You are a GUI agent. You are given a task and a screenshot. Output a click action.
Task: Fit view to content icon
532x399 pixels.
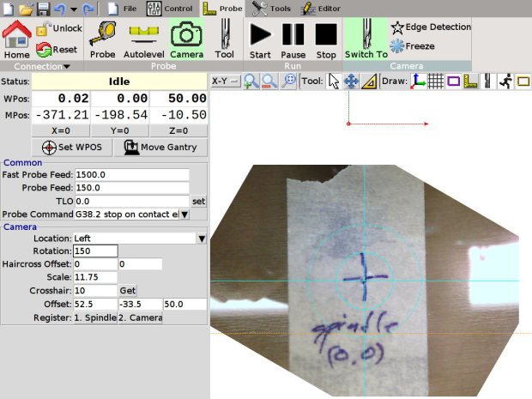289,82
